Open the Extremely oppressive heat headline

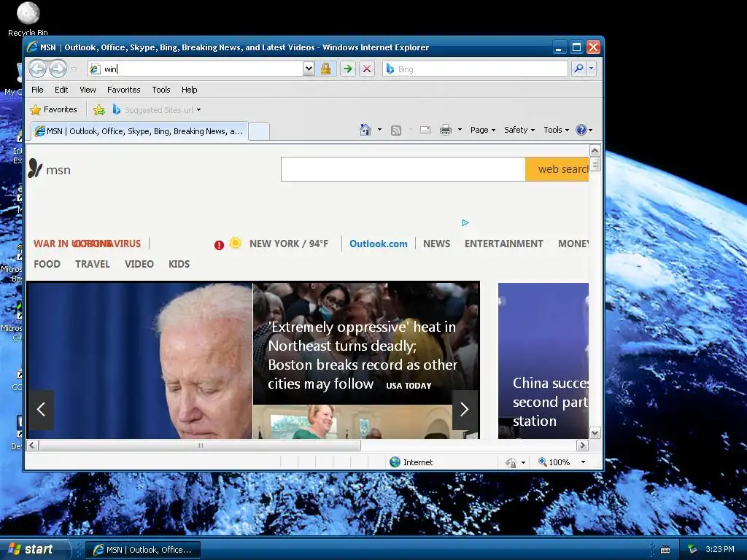pyautogui.click(x=362, y=355)
